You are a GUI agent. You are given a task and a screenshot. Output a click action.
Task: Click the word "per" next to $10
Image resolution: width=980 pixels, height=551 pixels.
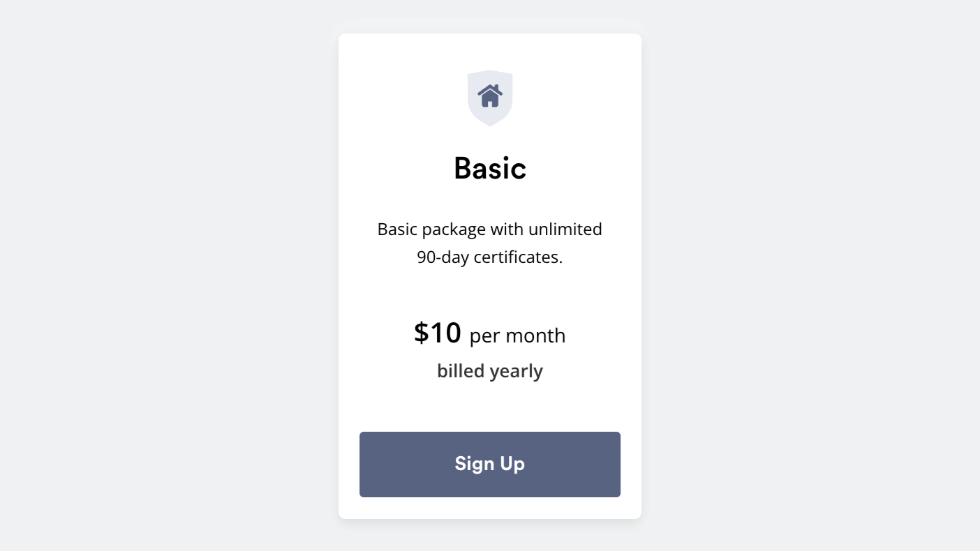click(485, 337)
